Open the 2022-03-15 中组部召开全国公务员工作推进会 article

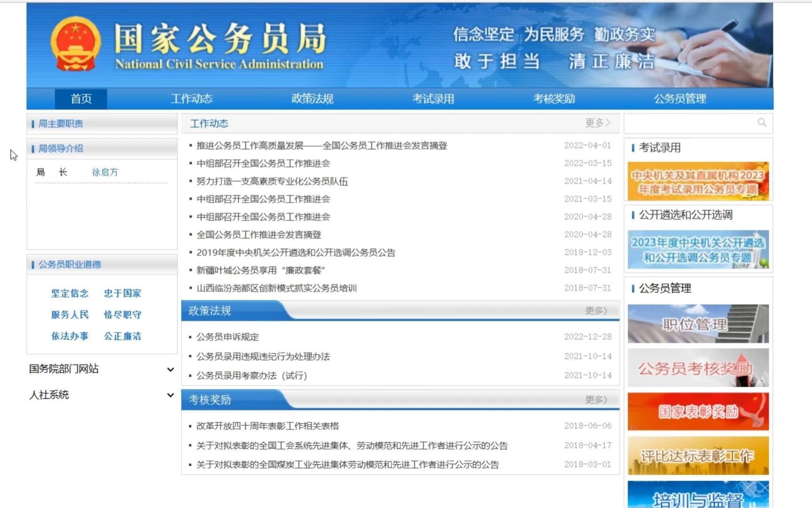tap(263, 163)
